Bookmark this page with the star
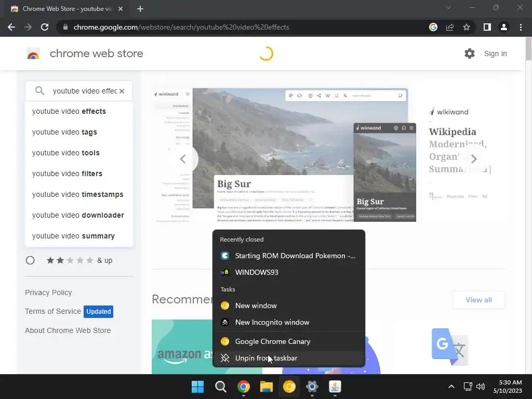 (467, 27)
